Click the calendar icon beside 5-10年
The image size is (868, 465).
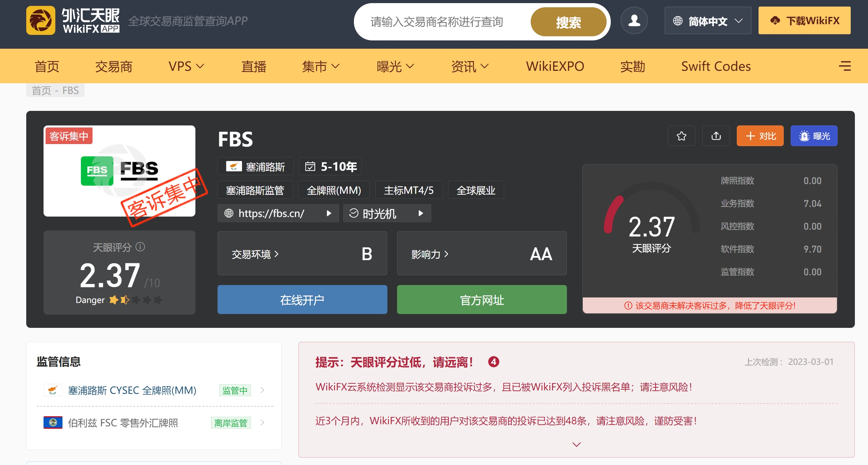coord(310,167)
